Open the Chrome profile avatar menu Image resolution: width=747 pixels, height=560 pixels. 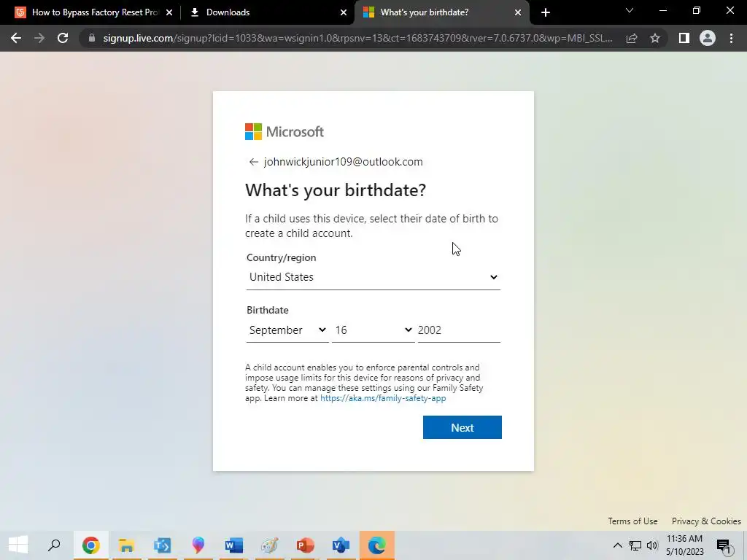pos(708,38)
